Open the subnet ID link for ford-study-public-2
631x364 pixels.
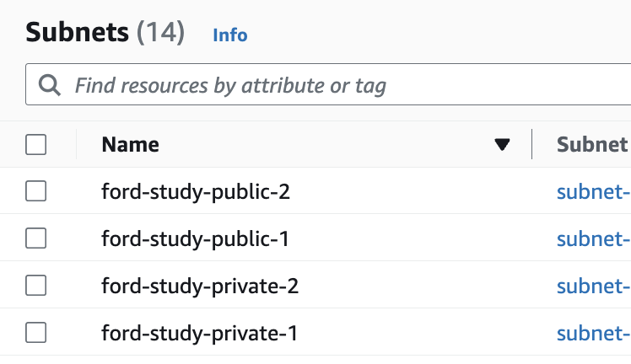pyautogui.click(x=594, y=191)
